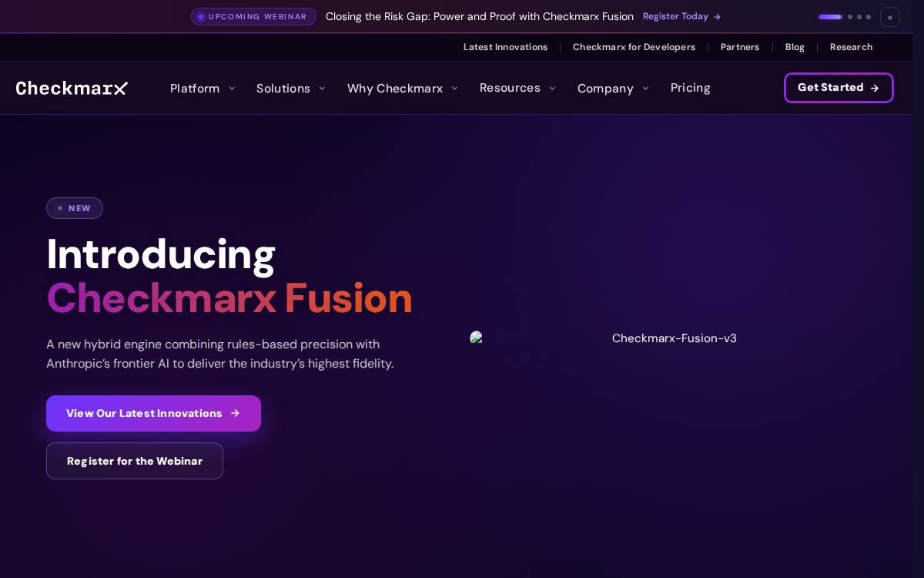Click Register for the Webinar button
The height and width of the screenshot is (578, 924).
pyautogui.click(x=135, y=461)
